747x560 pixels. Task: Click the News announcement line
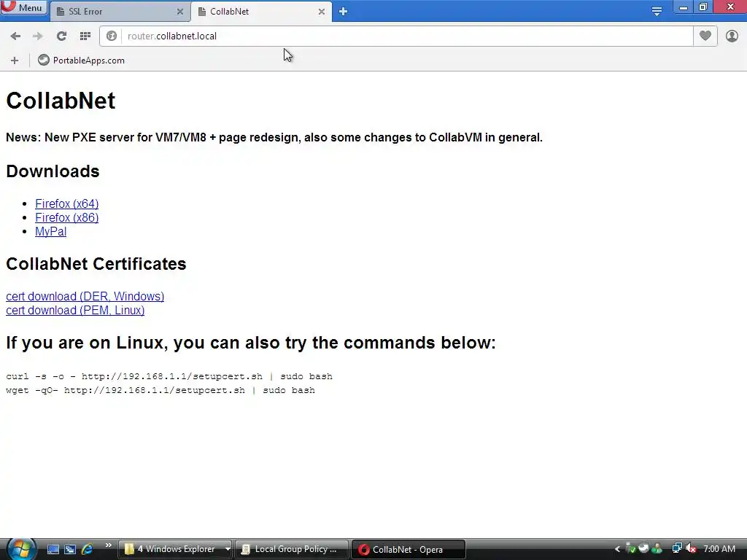click(x=274, y=138)
